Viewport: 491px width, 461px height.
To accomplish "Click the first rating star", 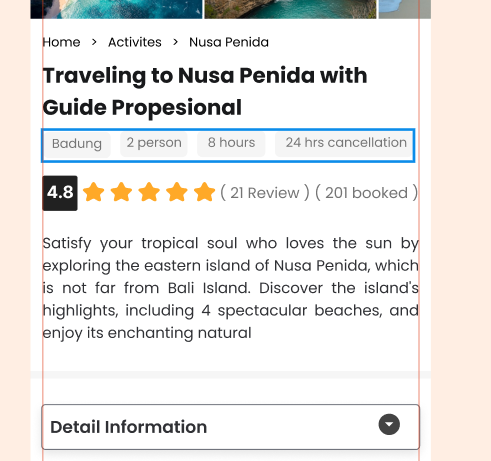I will pos(94,192).
